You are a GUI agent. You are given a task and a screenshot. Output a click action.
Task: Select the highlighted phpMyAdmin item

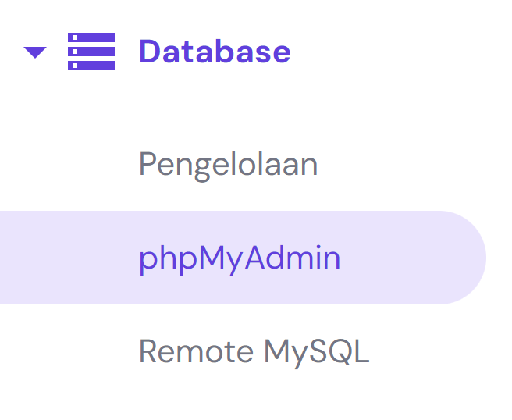pos(240,258)
